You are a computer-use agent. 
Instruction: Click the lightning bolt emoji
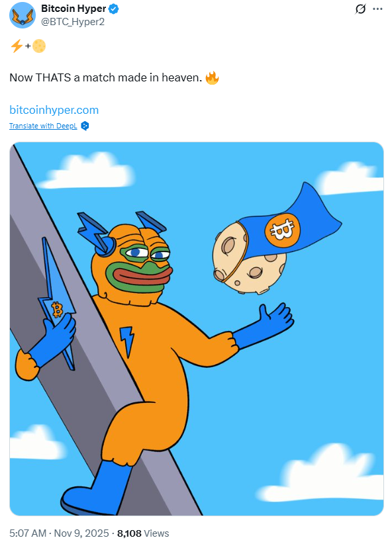pos(17,46)
